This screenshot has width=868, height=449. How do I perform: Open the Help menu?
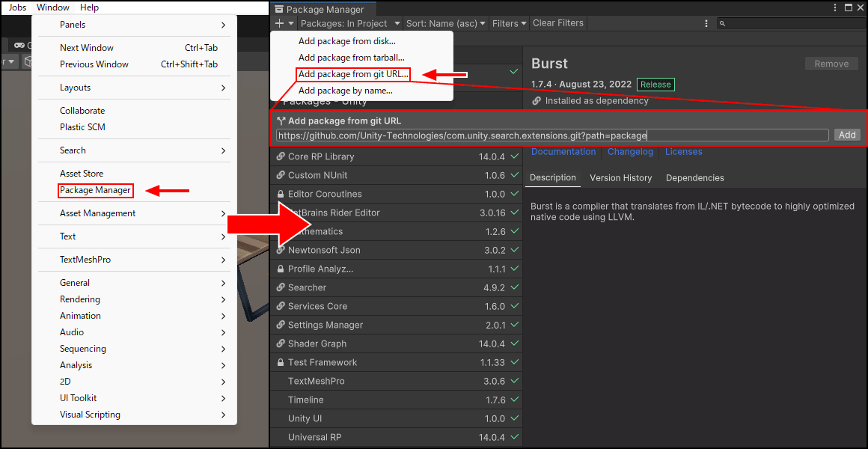[x=89, y=7]
